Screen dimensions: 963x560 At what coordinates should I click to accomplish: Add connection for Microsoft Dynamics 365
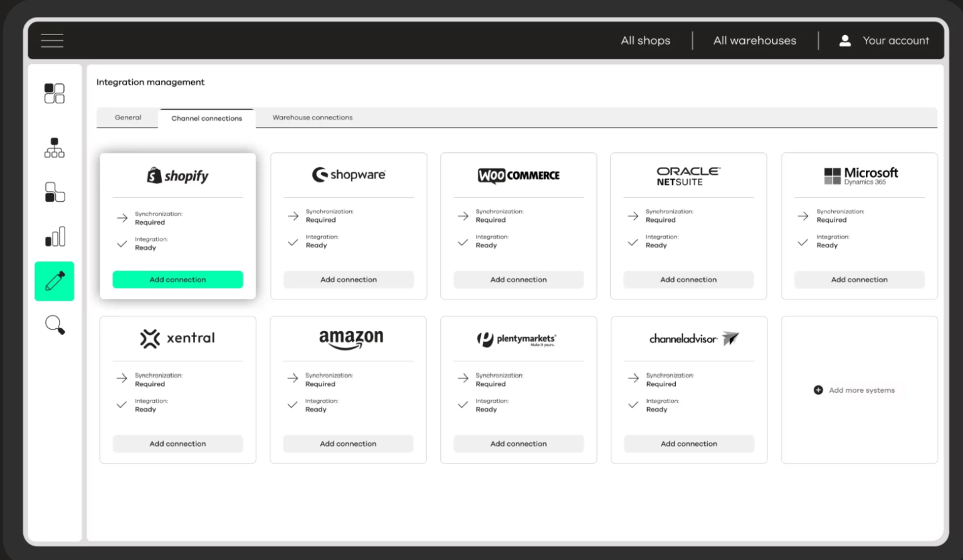860,279
